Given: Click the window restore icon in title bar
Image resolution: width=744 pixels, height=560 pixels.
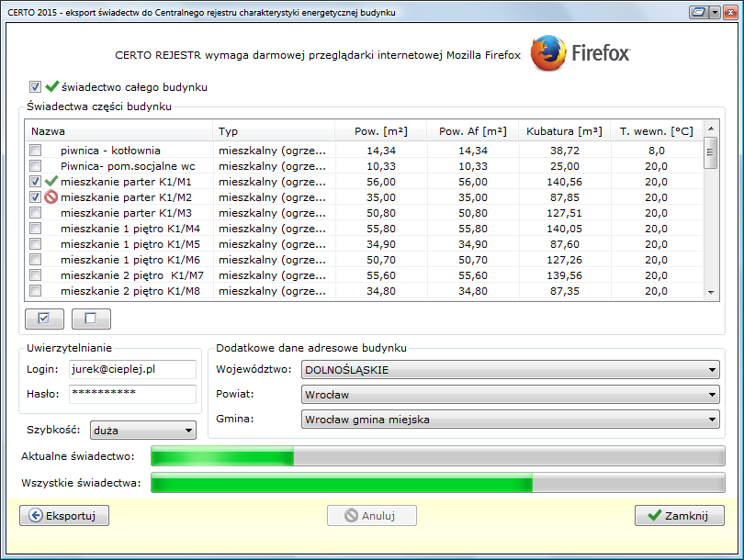Looking at the screenshot, I should 699,12.
